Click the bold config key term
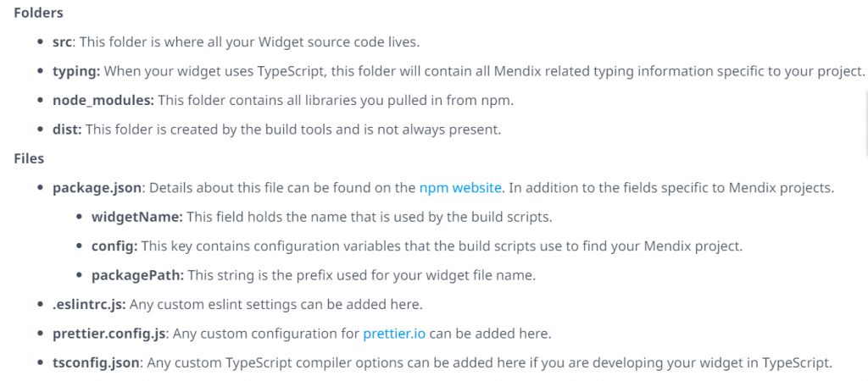The image size is (868, 381). 114,246
